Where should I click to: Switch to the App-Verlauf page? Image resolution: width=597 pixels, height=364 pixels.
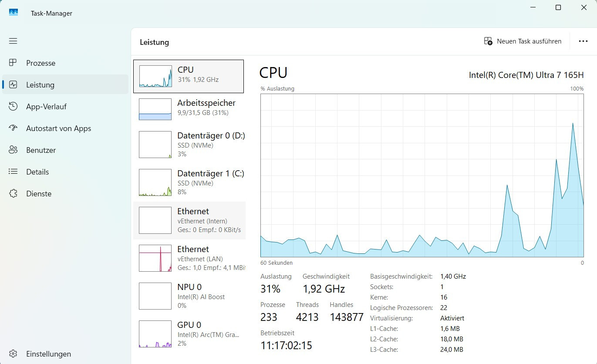65,106
